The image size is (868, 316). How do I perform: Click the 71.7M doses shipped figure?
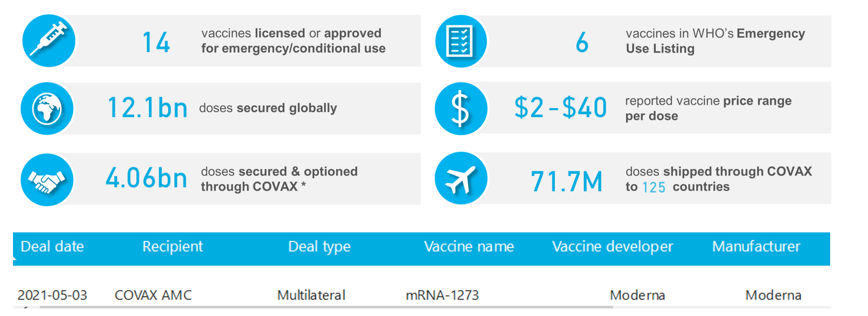[566, 182]
